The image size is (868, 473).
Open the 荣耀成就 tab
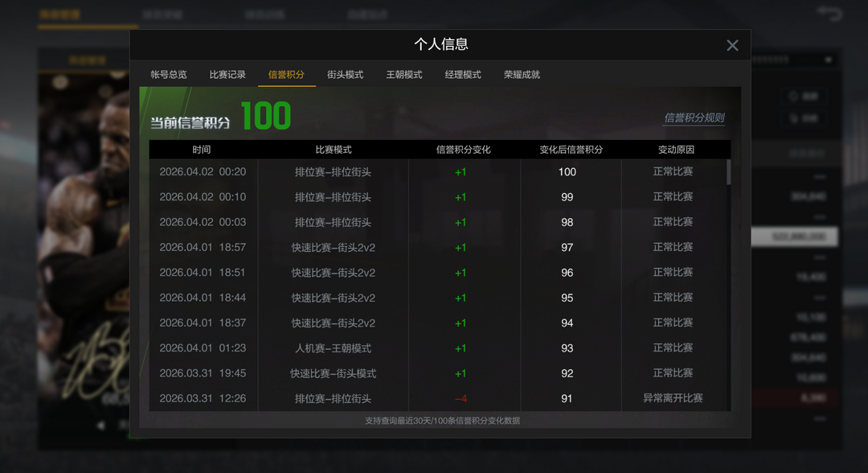click(522, 74)
